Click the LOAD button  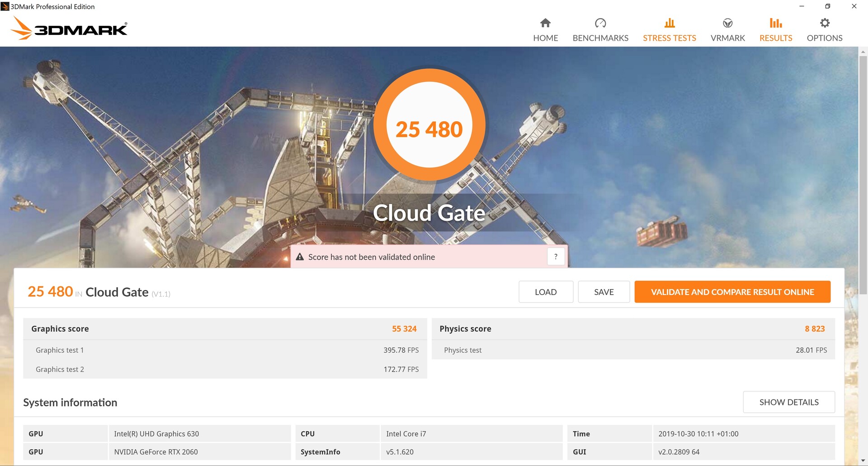point(546,292)
